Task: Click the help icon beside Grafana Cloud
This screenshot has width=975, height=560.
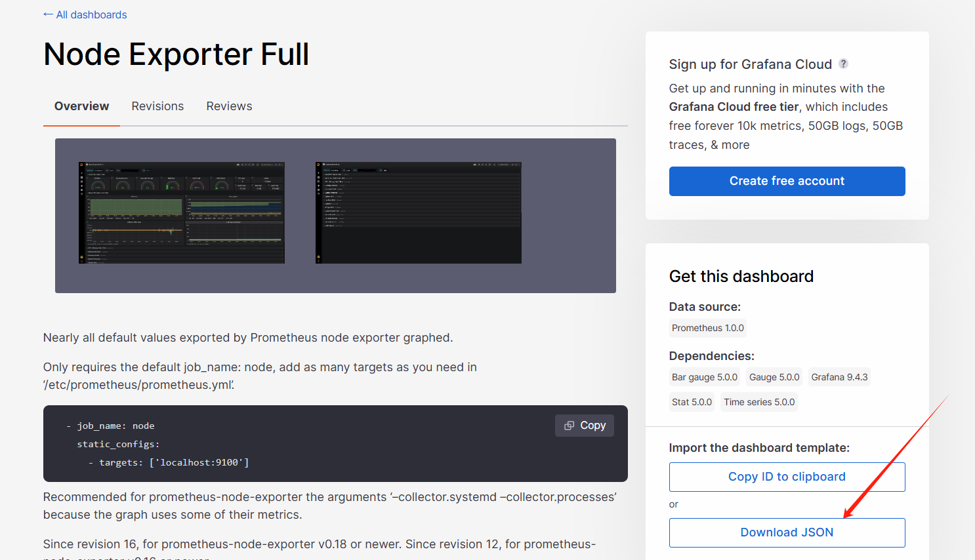Action: 844,64
